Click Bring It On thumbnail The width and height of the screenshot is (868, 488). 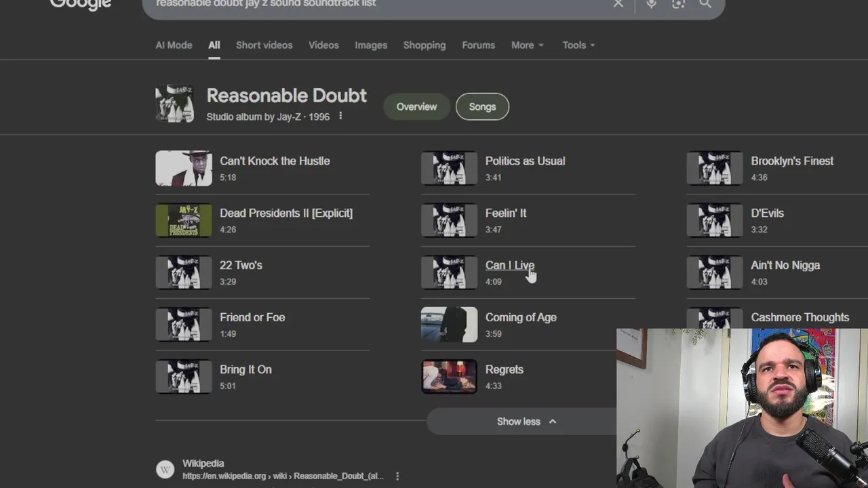click(x=184, y=377)
